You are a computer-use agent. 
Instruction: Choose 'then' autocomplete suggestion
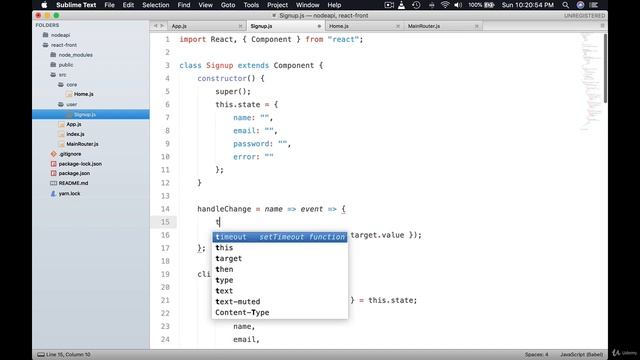[280, 269]
